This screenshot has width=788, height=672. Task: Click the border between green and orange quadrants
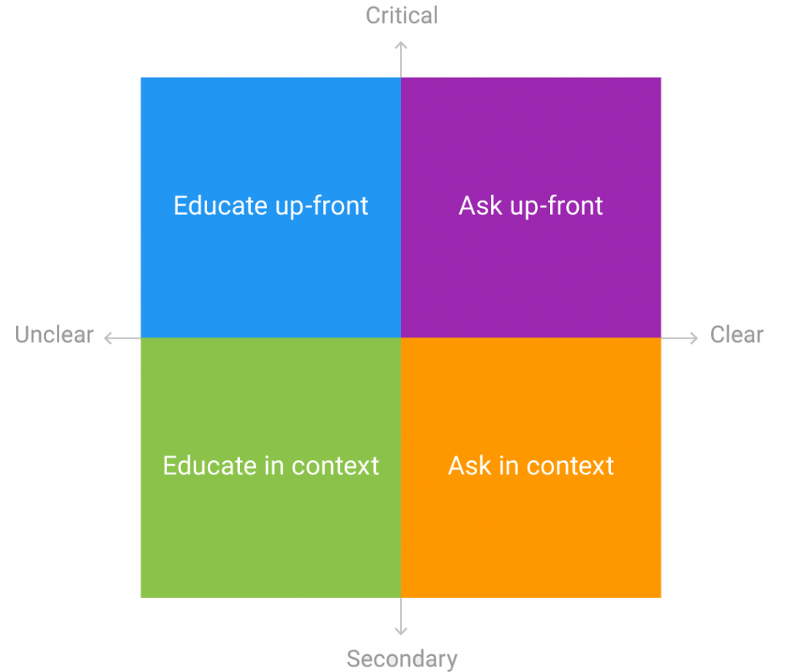(401, 467)
